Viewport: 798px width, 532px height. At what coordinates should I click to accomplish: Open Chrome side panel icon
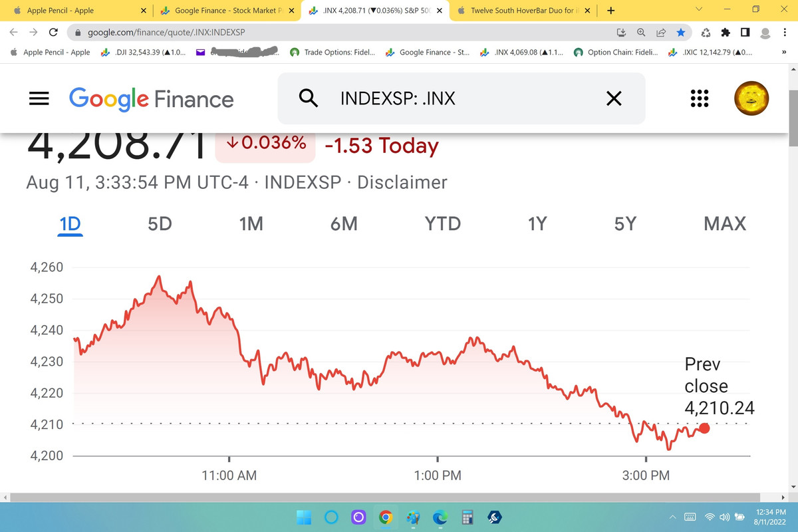pos(745,32)
